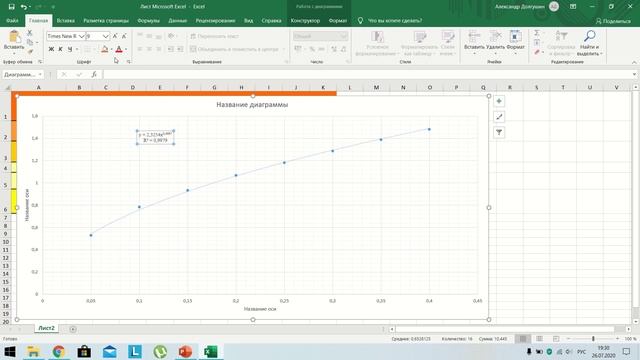Screen dimensions: 640x360
Task: Select the trendline equation label
Action: click(155, 137)
